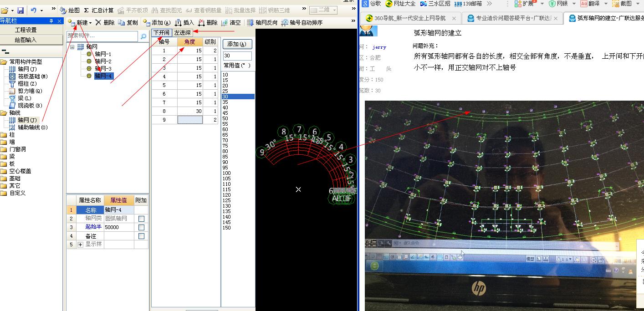This screenshot has width=644, height=311.
Task: Select 剪力墙(Q) component type
Action: pos(25,91)
